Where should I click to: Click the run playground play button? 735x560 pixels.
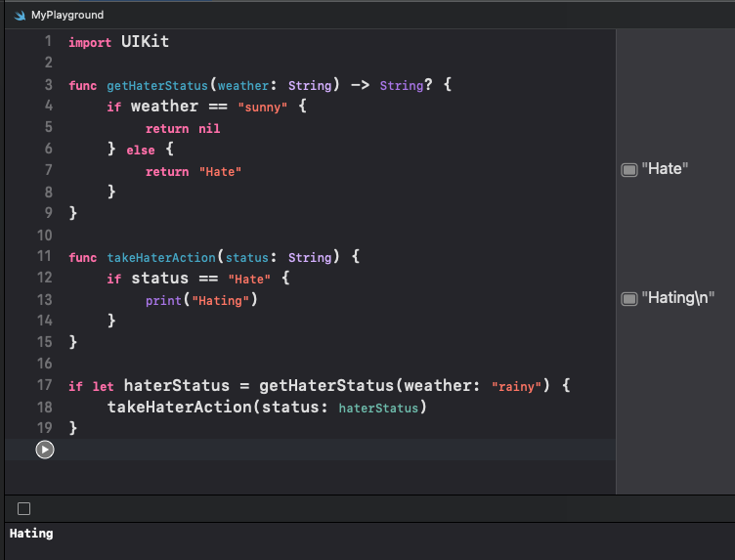tap(45, 450)
